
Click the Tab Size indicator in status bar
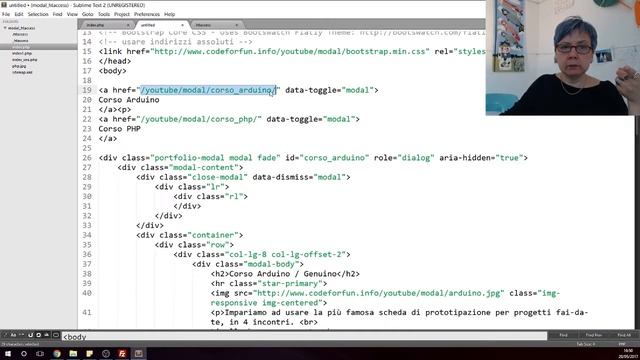coord(585,344)
